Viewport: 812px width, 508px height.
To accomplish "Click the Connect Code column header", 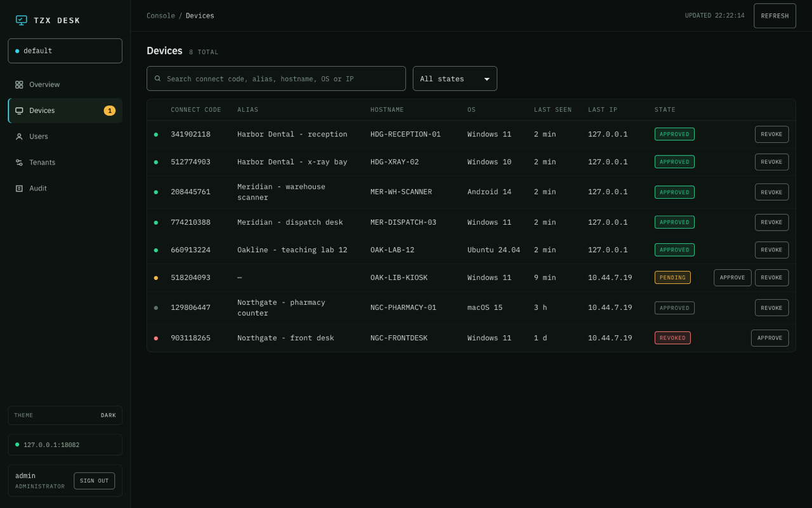I will click(x=196, y=110).
